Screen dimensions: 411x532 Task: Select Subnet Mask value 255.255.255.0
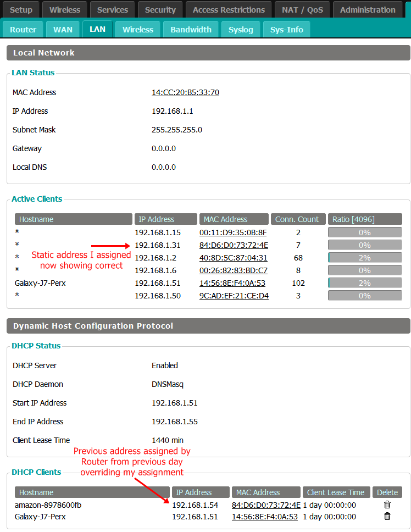coord(177,130)
